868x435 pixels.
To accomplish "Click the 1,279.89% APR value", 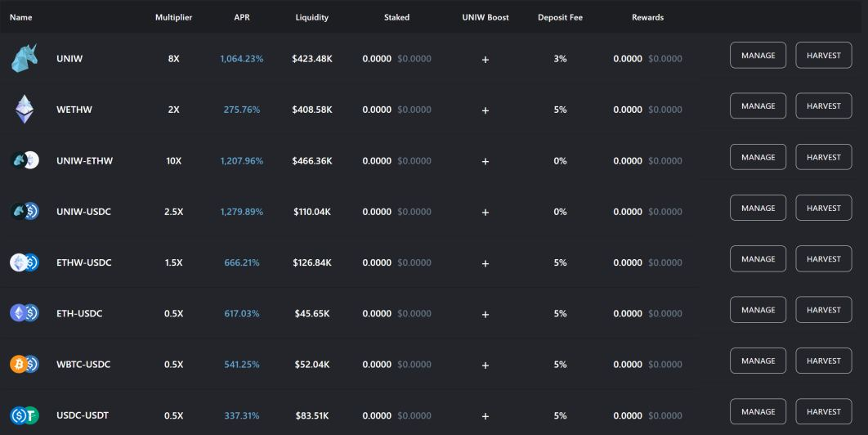I will (x=242, y=212).
